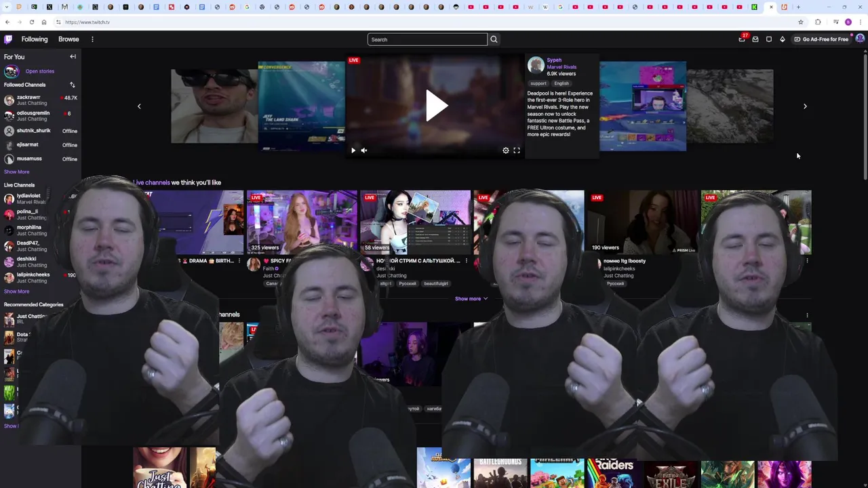
Task: Bookmark this page with the star icon
Action: click(x=801, y=22)
